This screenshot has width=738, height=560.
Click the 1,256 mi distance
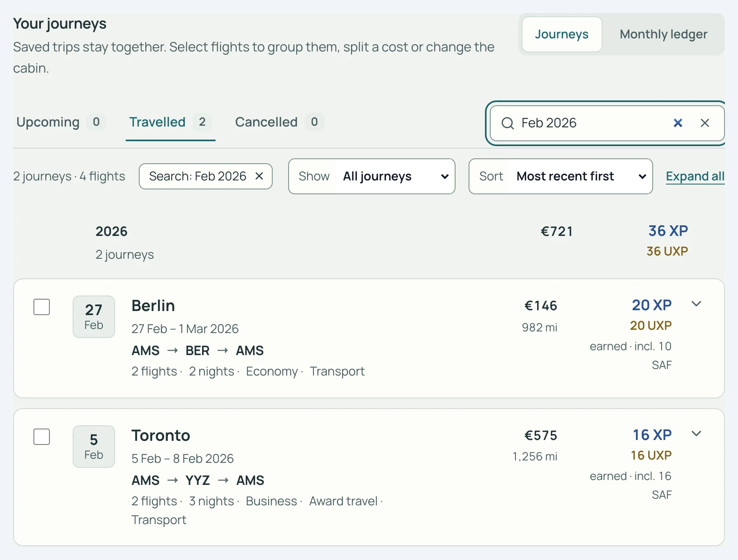click(535, 456)
